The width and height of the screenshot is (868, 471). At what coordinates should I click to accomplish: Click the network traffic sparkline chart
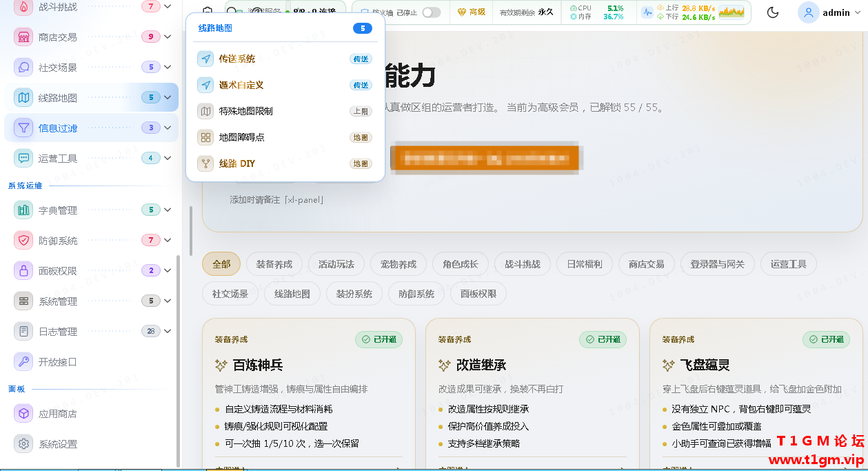click(x=731, y=12)
